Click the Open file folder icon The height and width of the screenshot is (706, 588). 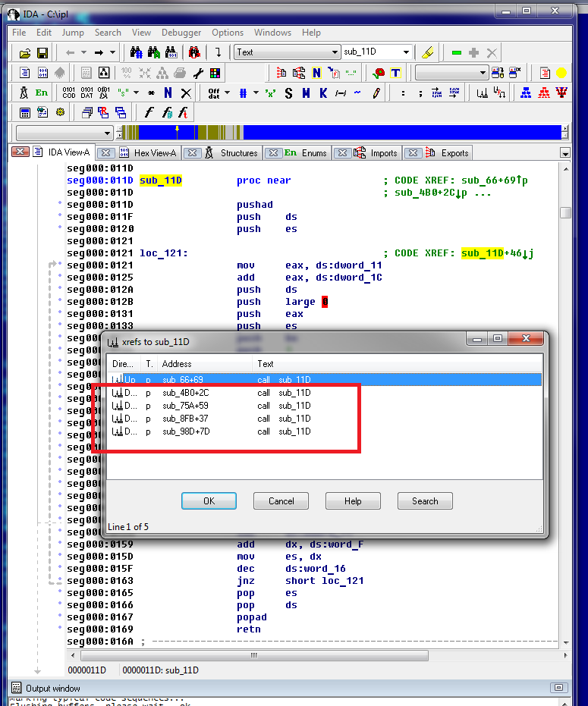[x=24, y=53]
